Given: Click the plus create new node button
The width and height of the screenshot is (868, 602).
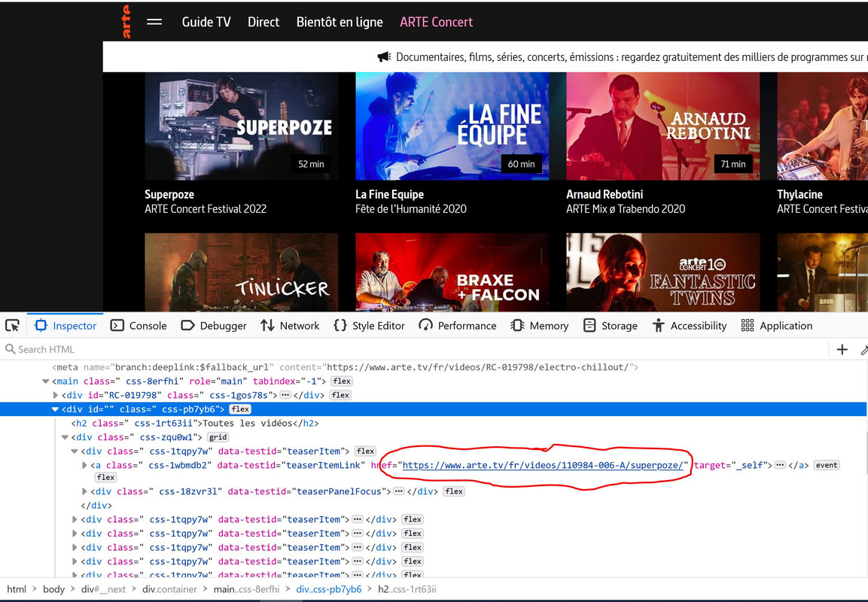Looking at the screenshot, I should click(842, 349).
